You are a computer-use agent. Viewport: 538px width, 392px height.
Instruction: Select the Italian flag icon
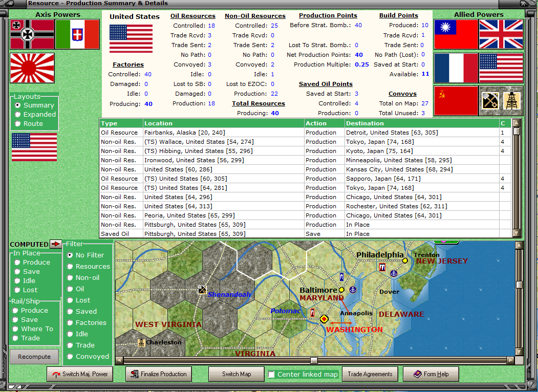[x=77, y=34]
